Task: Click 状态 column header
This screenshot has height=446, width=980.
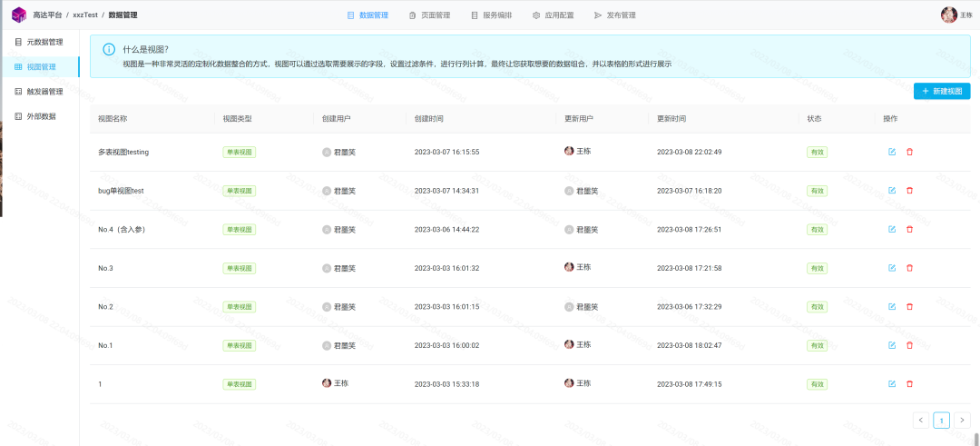Action: coord(814,119)
